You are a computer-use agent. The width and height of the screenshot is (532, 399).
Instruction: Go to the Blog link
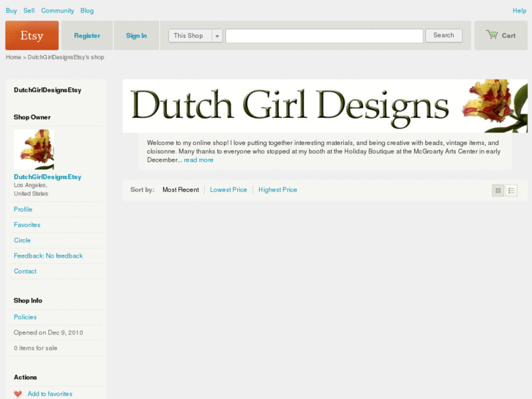pos(87,10)
